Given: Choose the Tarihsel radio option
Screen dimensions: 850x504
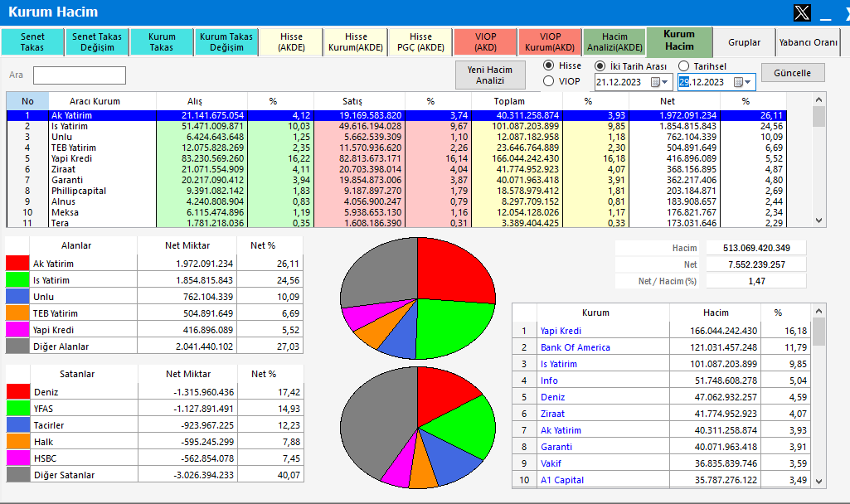Looking at the screenshot, I should (x=684, y=66).
